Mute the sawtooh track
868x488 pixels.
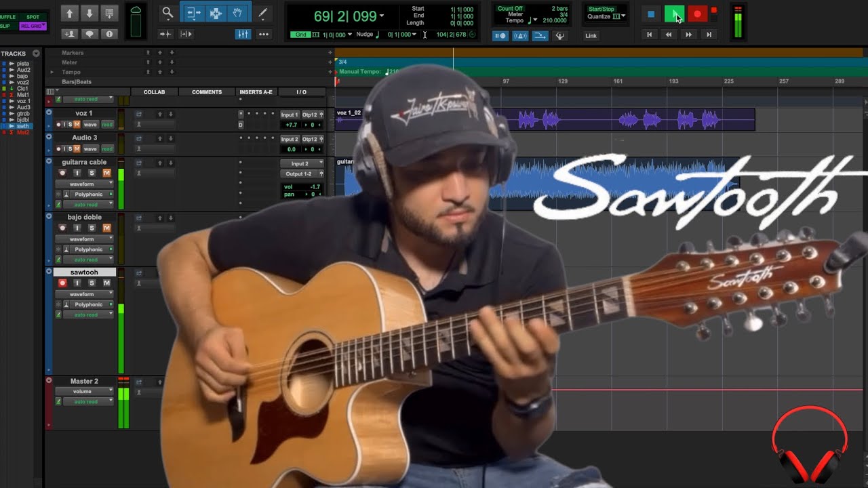(x=106, y=283)
